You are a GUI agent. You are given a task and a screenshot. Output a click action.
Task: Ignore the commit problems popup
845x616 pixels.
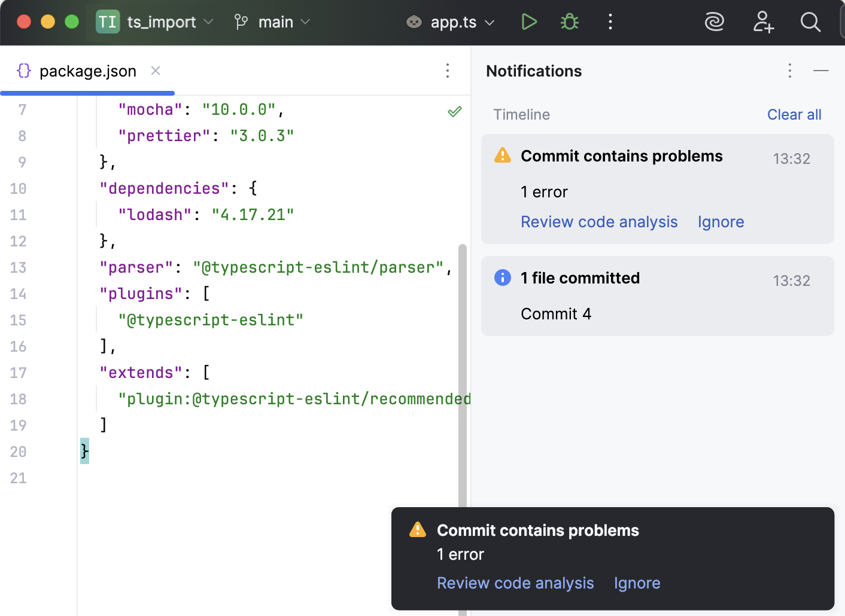point(637,583)
